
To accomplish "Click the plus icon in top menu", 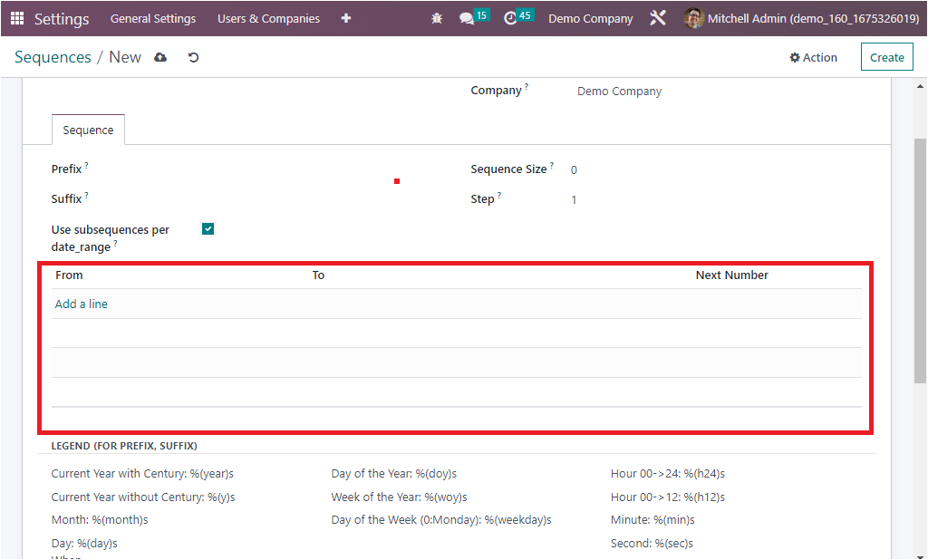I will coord(346,18).
